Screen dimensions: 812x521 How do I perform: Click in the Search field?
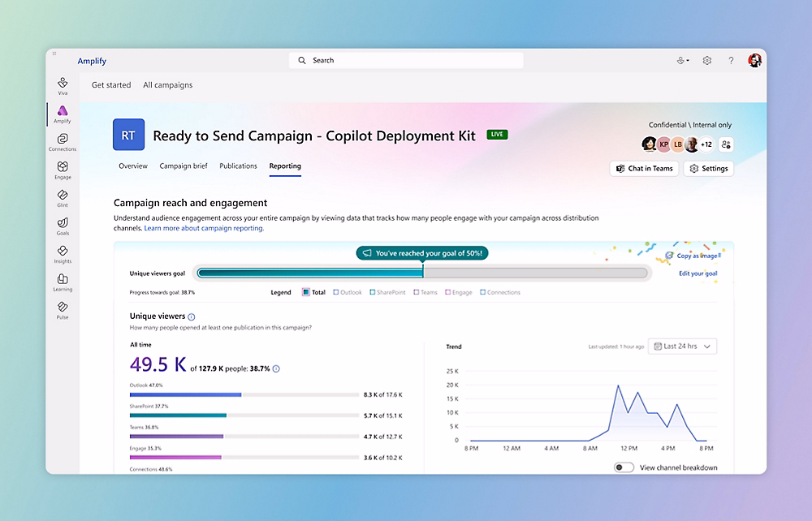pos(406,61)
